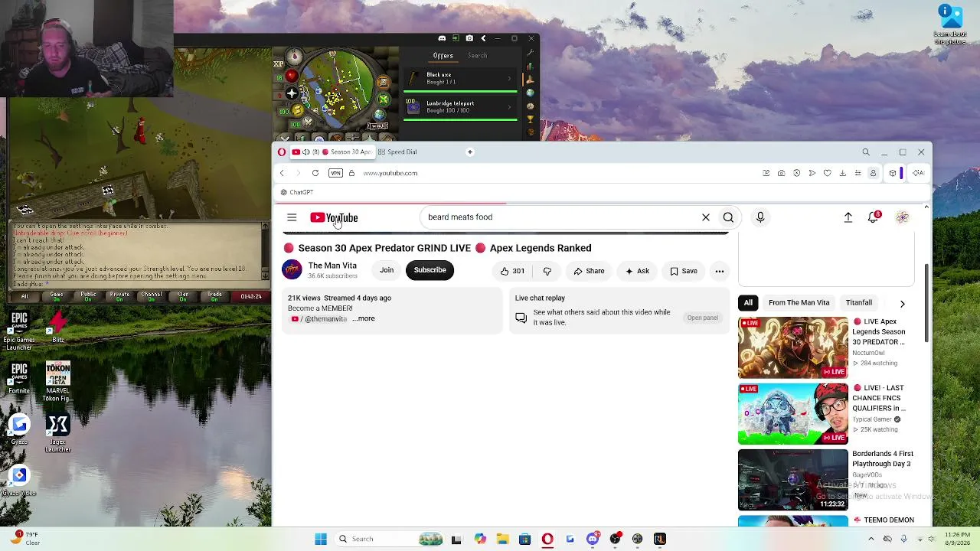Join The Man Vita channel membership

coord(387,270)
